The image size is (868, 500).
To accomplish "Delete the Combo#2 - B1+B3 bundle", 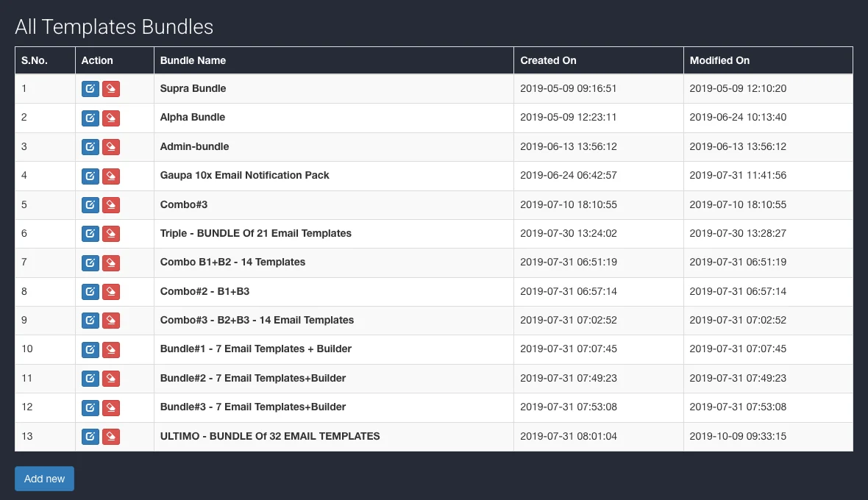I will (x=111, y=291).
